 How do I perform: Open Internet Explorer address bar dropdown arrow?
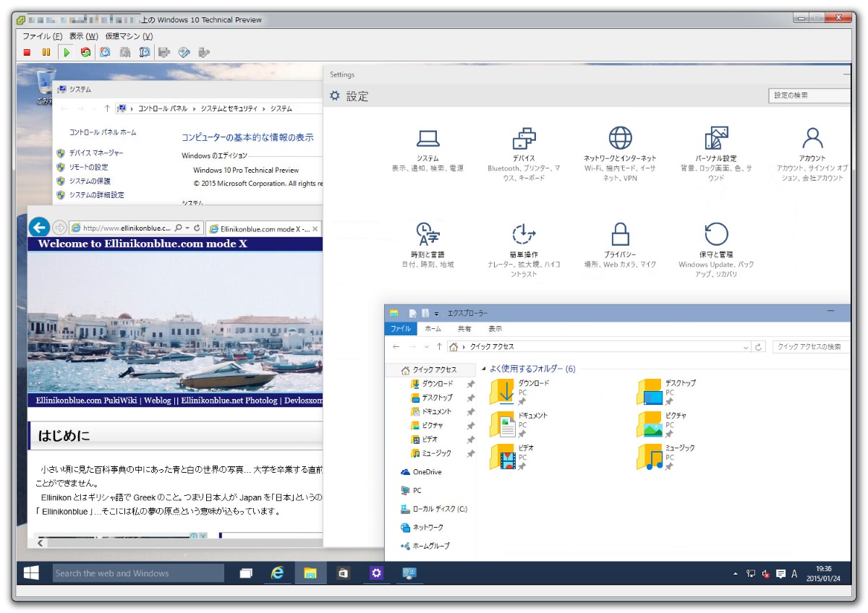click(x=187, y=228)
